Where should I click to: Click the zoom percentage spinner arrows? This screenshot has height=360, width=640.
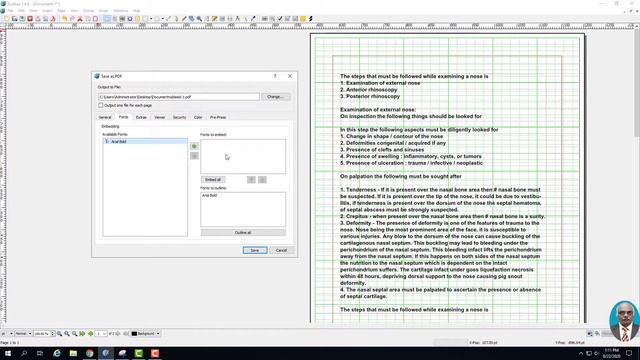click(52, 333)
